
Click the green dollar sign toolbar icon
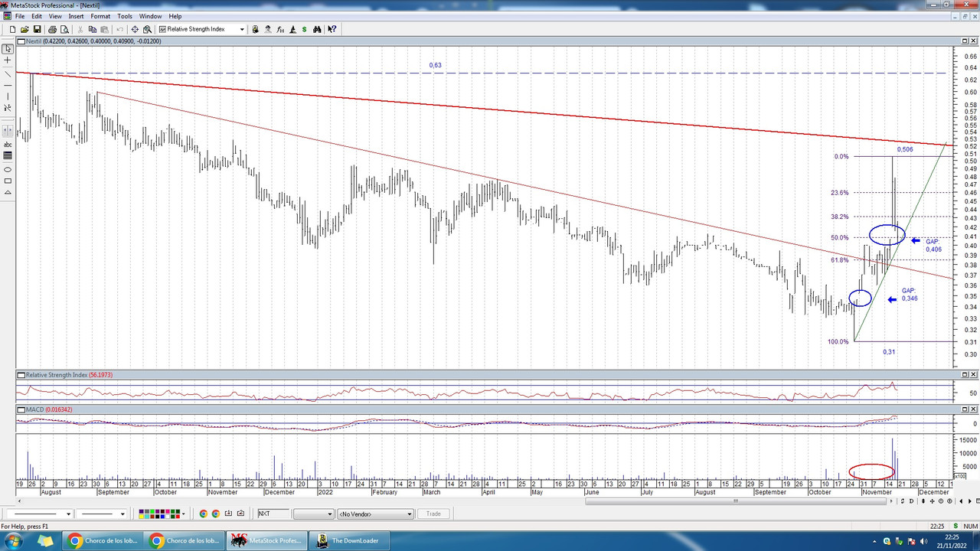click(x=304, y=29)
